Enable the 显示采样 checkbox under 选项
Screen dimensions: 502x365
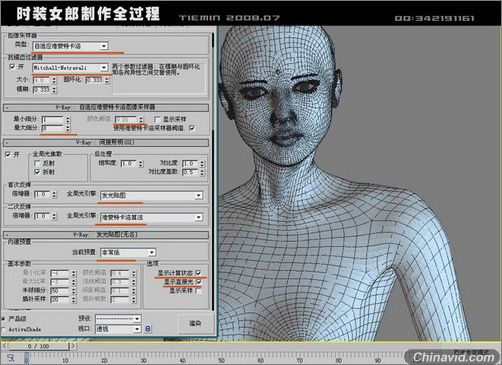[199, 291]
